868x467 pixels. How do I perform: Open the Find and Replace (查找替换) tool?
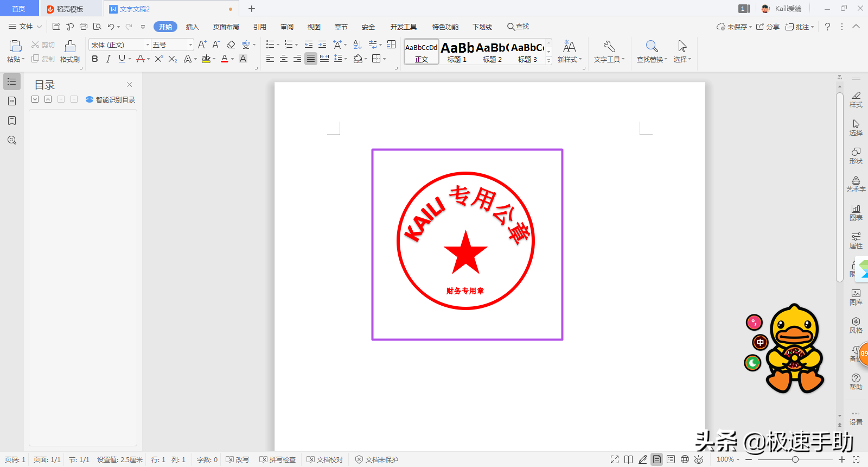click(x=652, y=52)
